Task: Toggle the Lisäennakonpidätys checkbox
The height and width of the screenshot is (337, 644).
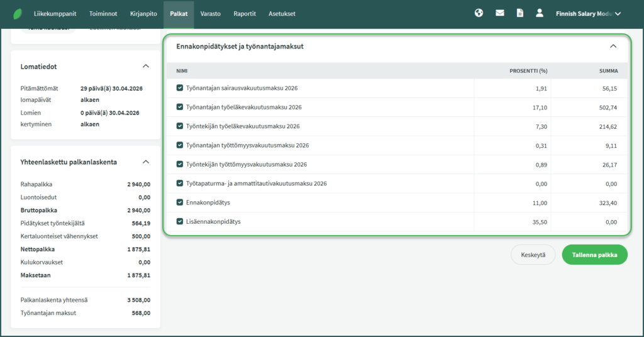Action: pyautogui.click(x=180, y=221)
